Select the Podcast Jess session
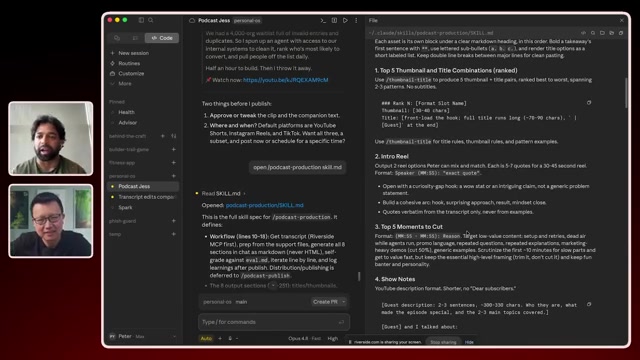 point(142,186)
